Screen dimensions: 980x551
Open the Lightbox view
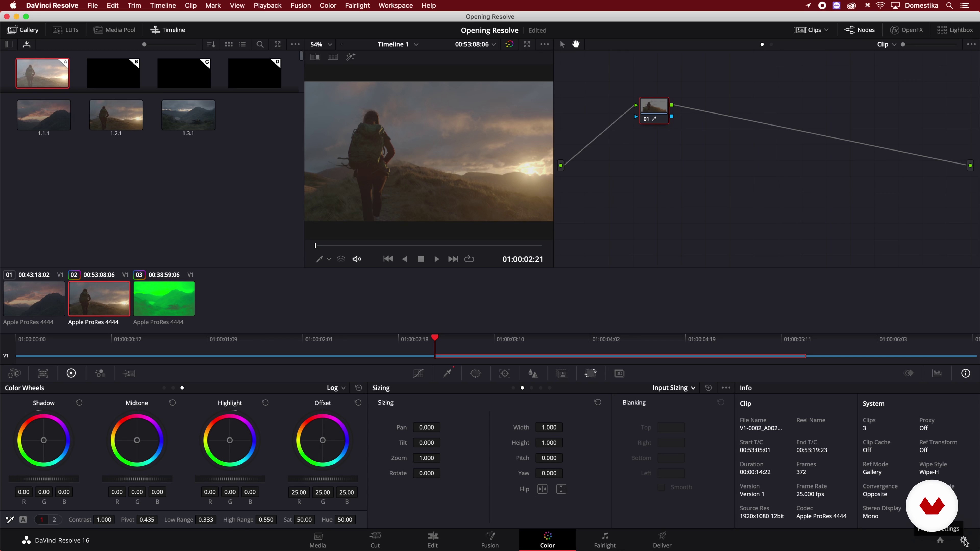tap(955, 30)
